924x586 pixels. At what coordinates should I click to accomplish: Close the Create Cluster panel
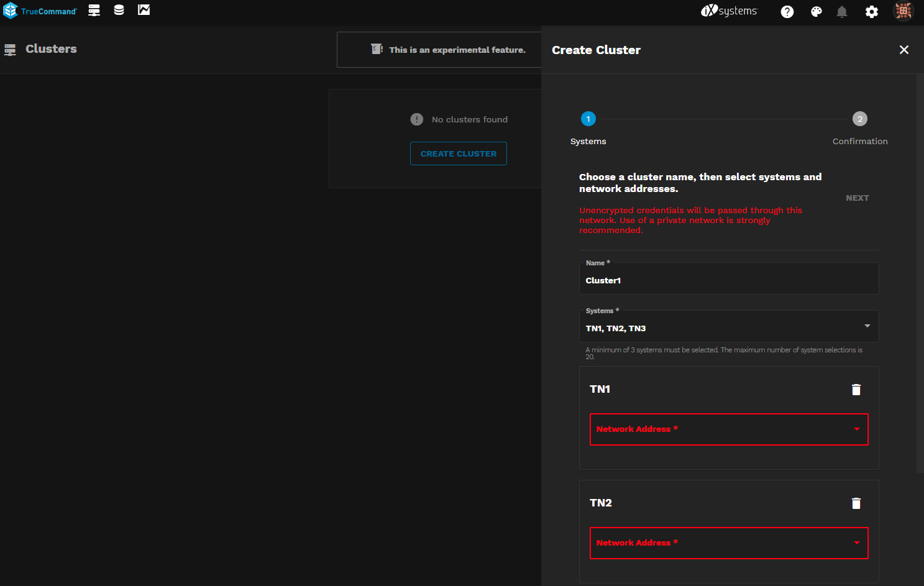point(903,50)
